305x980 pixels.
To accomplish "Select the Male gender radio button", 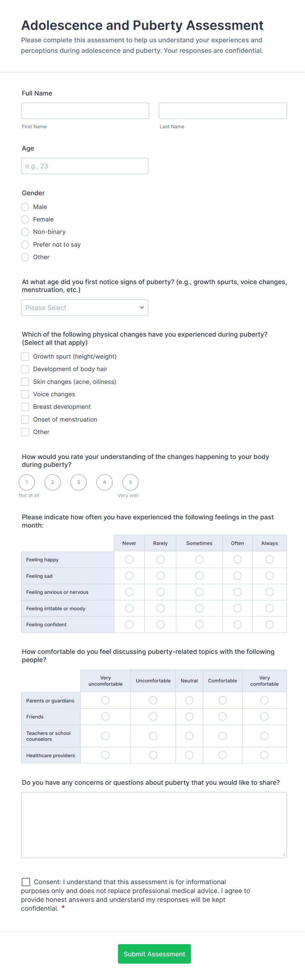I will (25, 207).
